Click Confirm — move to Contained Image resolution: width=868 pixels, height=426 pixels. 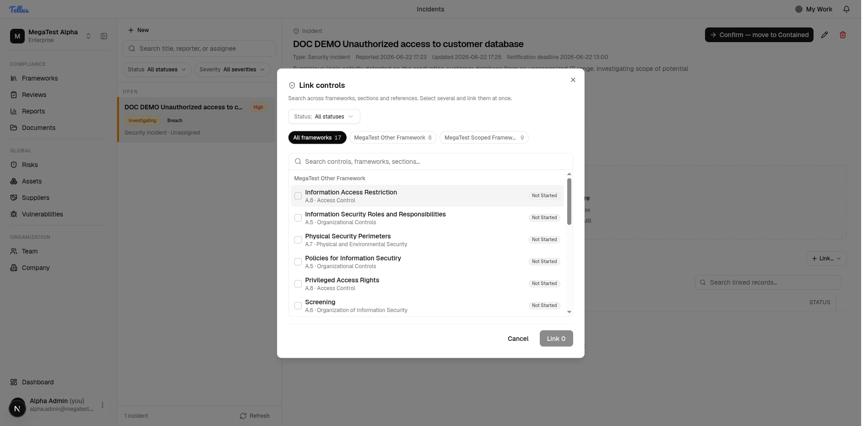point(759,35)
